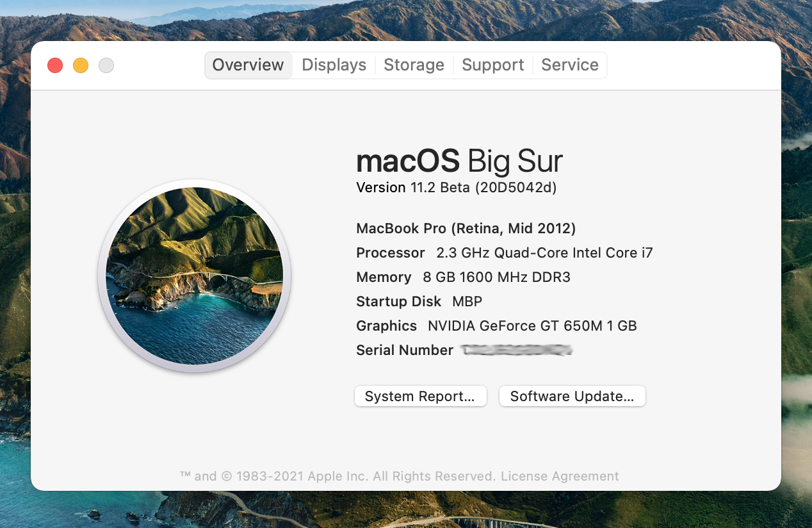Viewport: 812px width, 528px height.
Task: Click the macOS Big Sur circular logo
Action: pos(195,276)
